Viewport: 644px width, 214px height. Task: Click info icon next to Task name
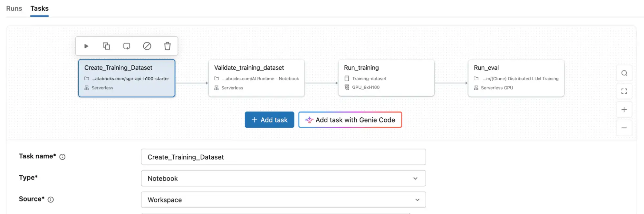(62, 157)
